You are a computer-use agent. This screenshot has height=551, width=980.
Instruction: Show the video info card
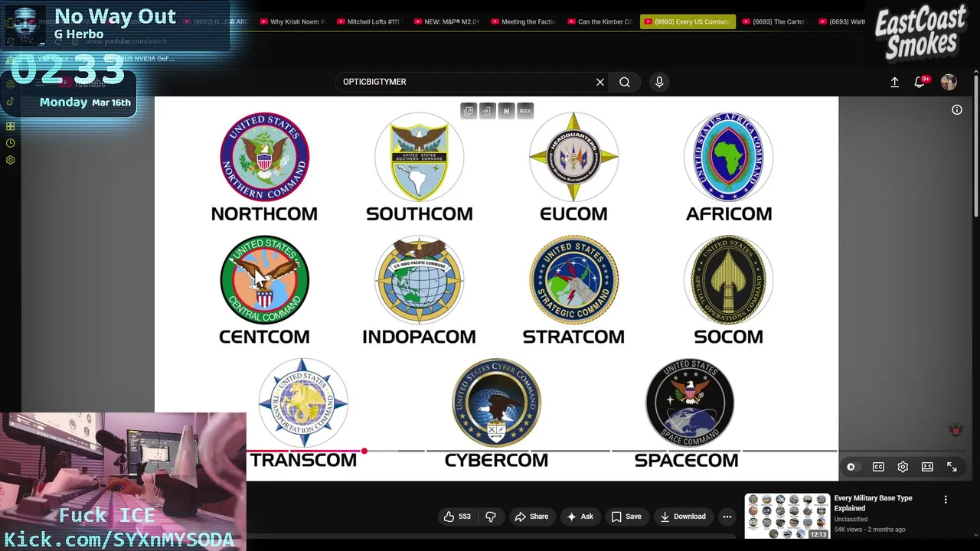coord(957,110)
